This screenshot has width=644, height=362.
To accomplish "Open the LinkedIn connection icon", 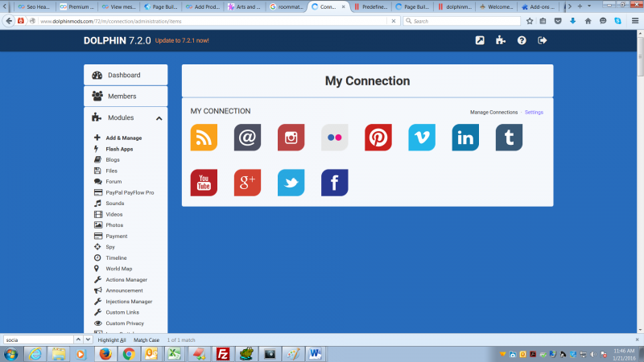I will tap(465, 138).
